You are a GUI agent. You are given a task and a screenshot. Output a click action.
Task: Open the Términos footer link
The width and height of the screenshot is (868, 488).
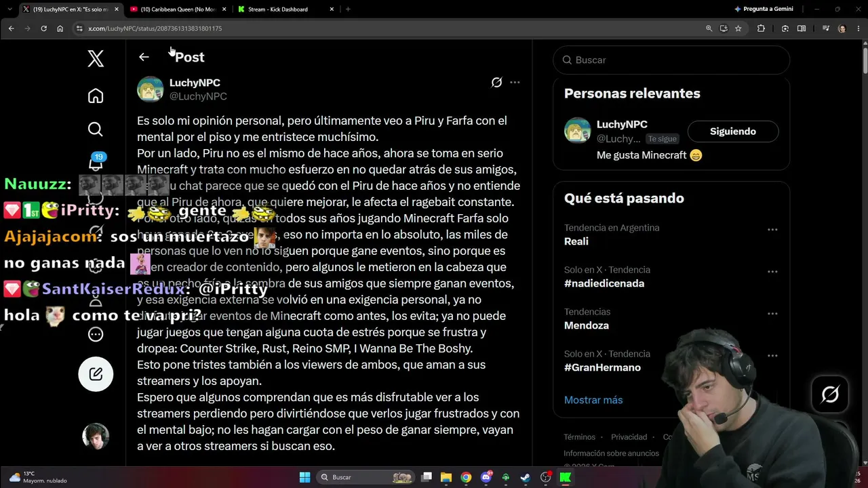pos(579,437)
